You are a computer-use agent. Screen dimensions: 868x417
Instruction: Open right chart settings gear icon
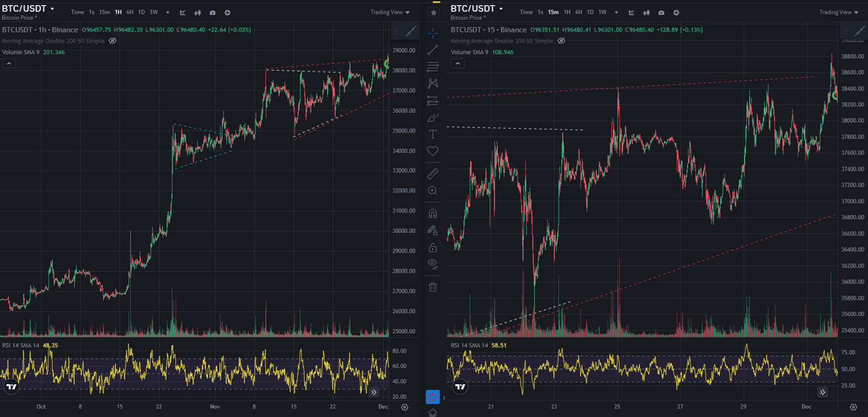[853, 407]
